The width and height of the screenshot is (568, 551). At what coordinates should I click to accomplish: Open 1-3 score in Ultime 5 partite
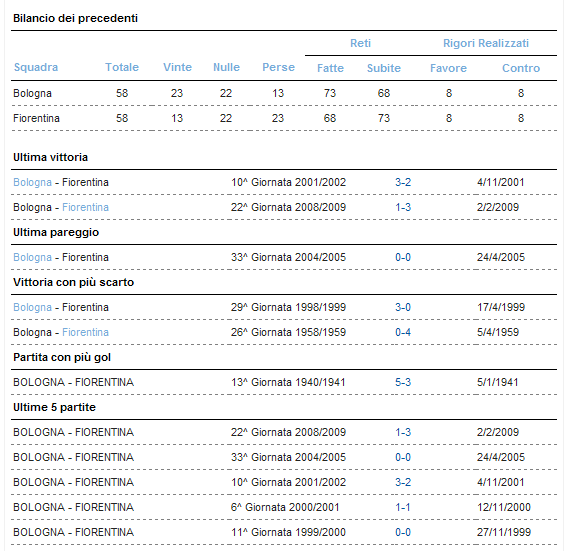(x=403, y=432)
